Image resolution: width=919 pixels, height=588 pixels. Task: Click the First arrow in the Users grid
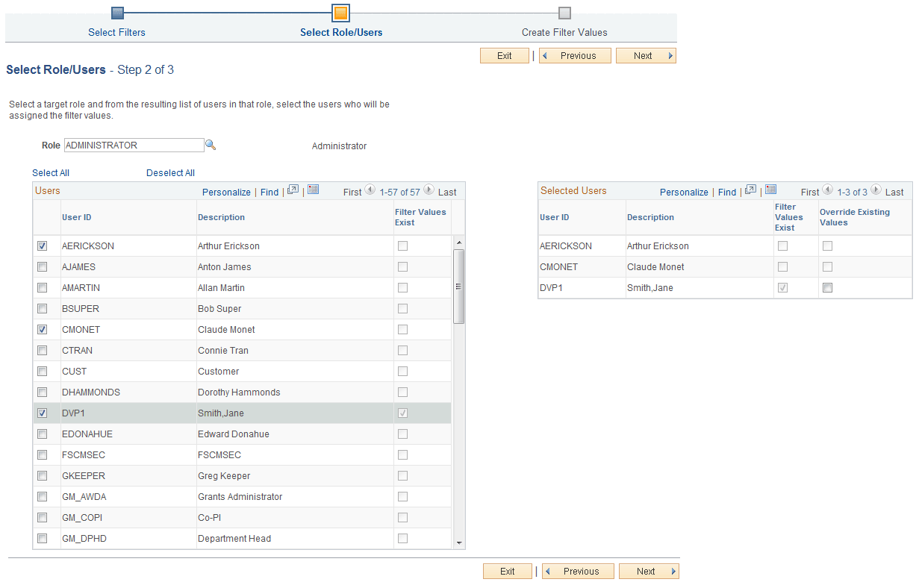370,191
